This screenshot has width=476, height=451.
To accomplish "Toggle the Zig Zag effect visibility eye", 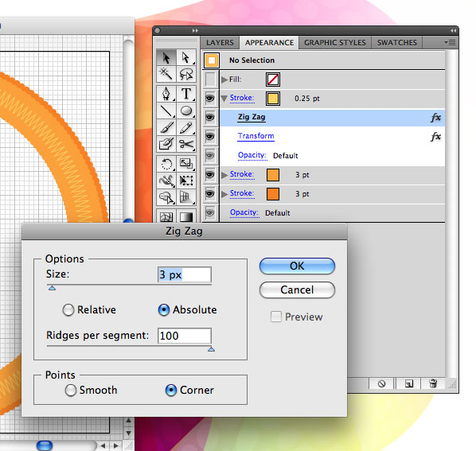I will pyautogui.click(x=210, y=118).
